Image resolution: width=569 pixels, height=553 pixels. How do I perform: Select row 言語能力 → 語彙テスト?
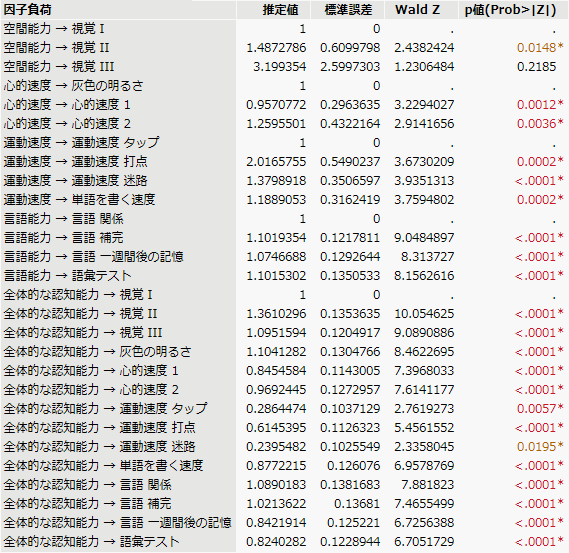point(284,275)
